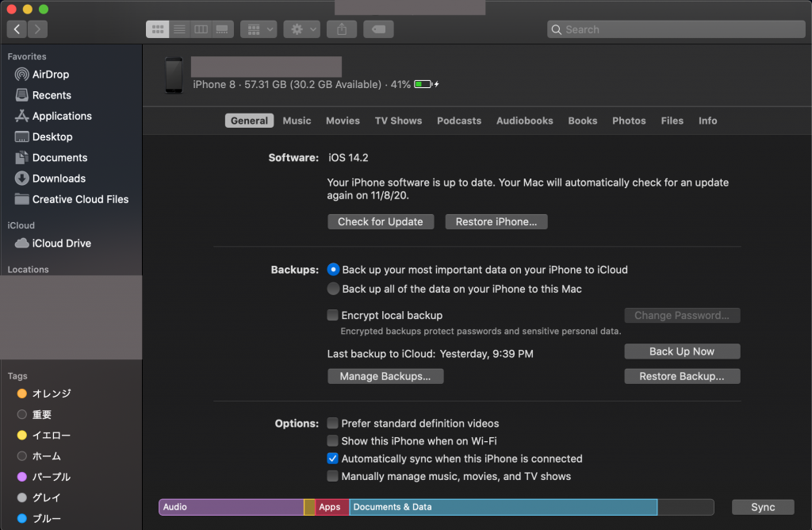The height and width of the screenshot is (530, 812).
Task: Open Creative Cloud Files in sidebar
Action: (x=71, y=199)
